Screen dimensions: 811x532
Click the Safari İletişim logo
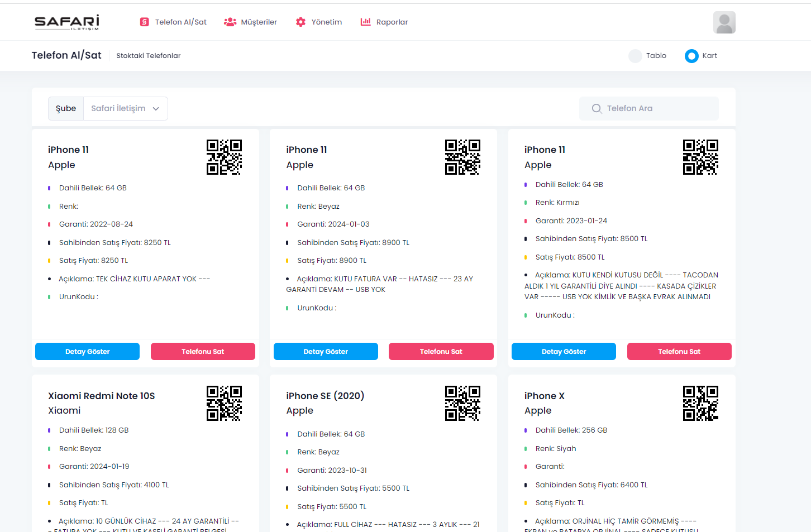coord(67,22)
